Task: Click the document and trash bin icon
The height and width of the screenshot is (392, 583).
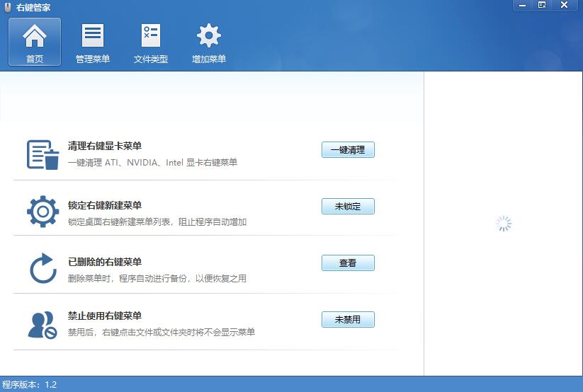Action: point(43,154)
